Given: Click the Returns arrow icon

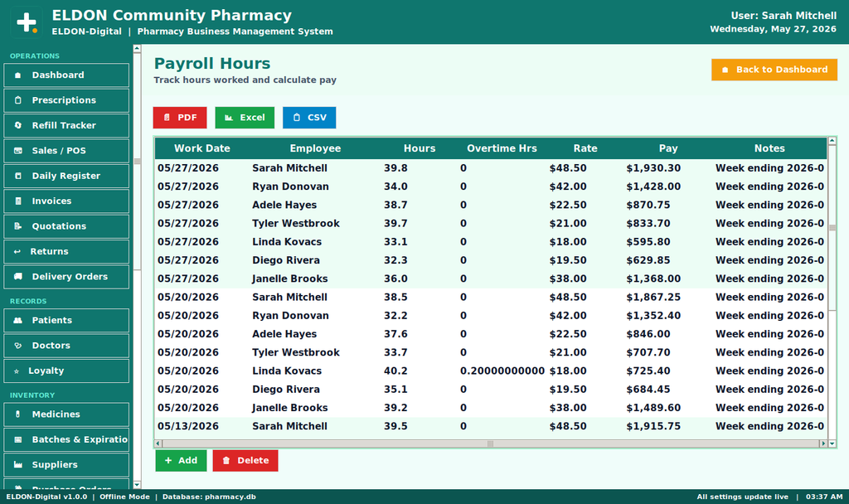Looking at the screenshot, I should 17,251.
